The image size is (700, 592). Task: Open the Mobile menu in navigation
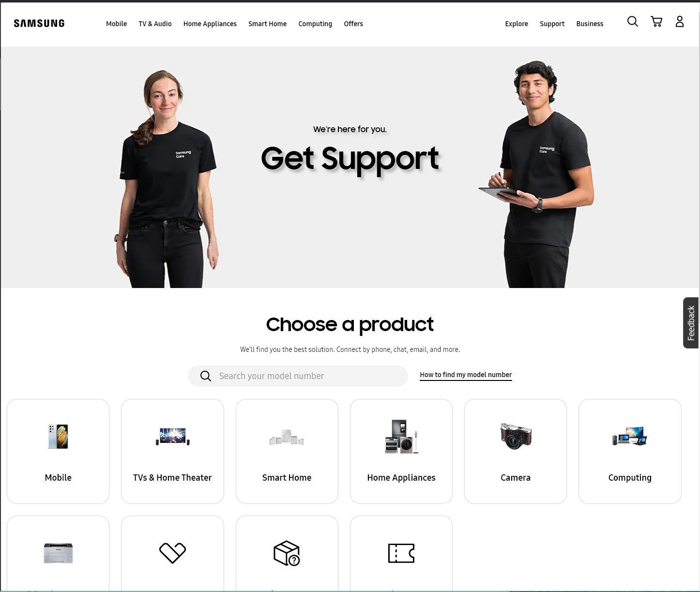click(x=116, y=24)
